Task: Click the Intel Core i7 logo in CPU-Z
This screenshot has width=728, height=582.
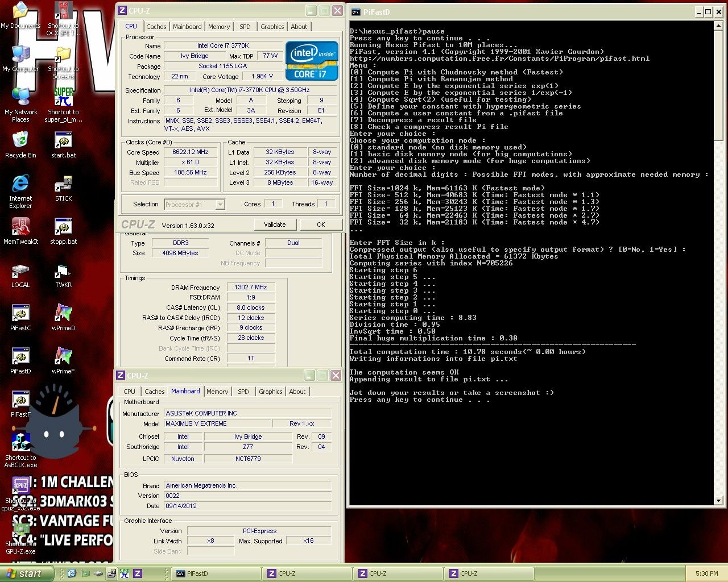Action: pos(312,60)
